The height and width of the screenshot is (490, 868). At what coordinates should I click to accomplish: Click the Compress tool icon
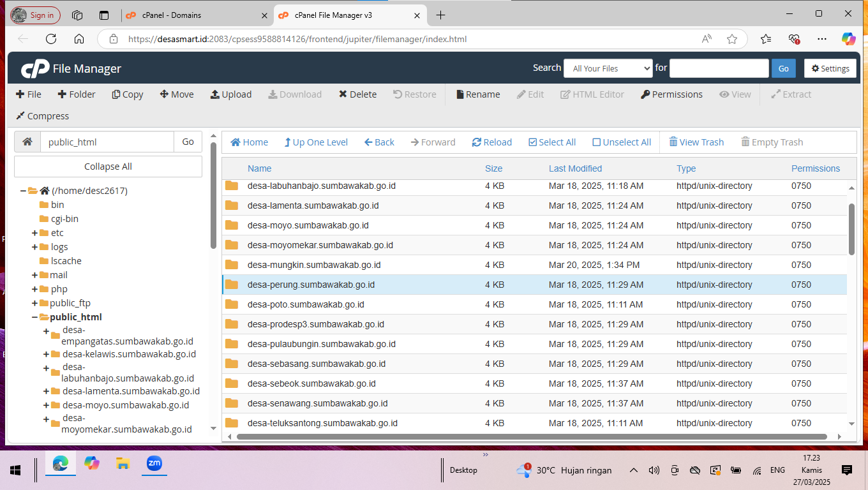point(20,116)
